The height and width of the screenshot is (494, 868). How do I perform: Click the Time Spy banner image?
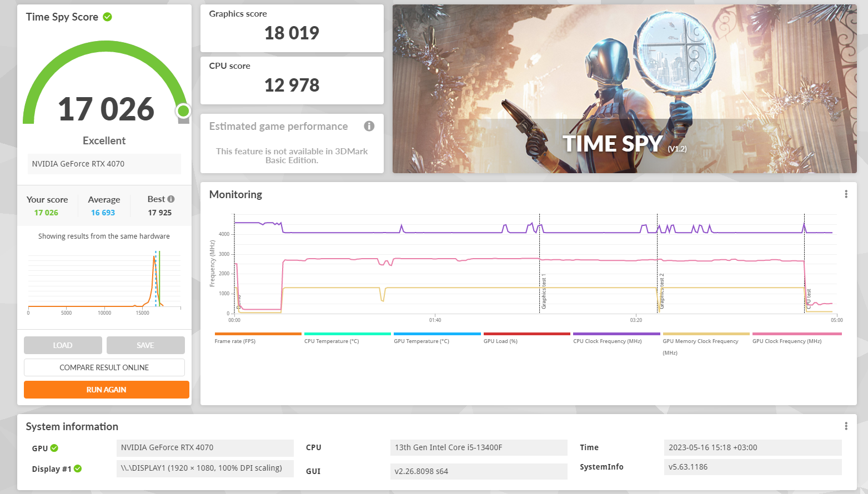[624, 89]
